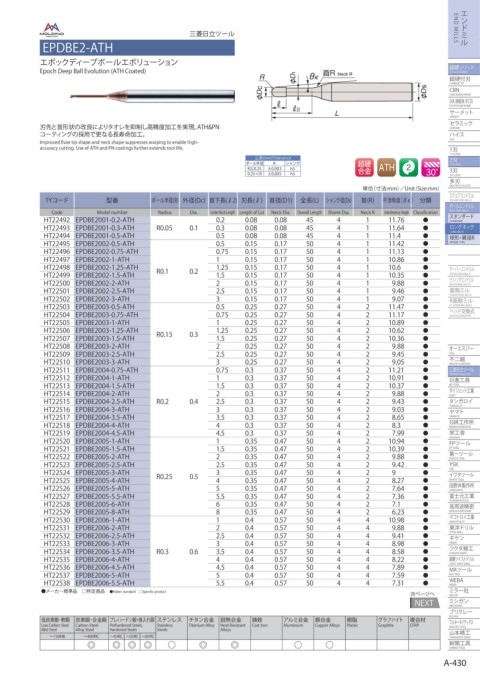Viewport: 480px width, 677px height.
Task: Click model EPDBE2004-4.5-ATH
Action: [105, 433]
